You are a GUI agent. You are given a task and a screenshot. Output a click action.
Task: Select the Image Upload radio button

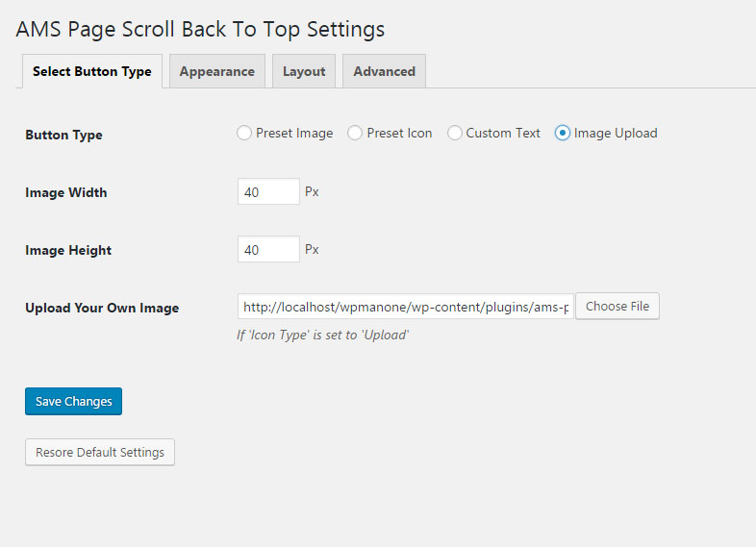click(x=562, y=133)
